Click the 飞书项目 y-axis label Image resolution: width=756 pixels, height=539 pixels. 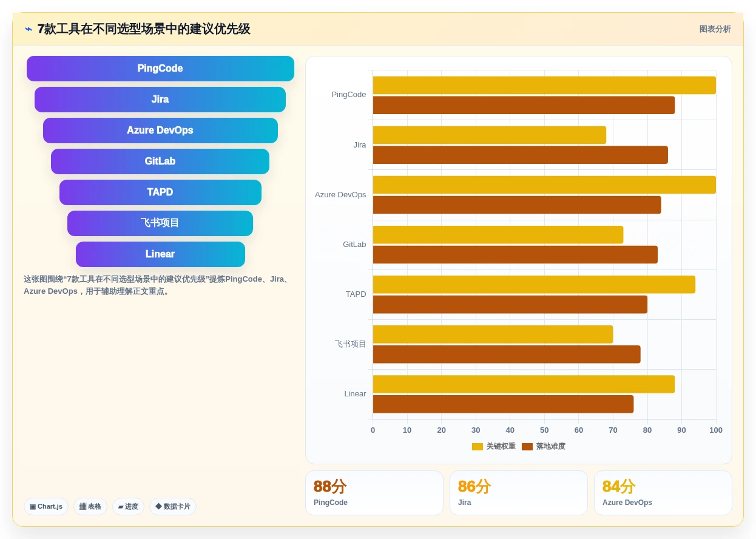pyautogui.click(x=351, y=344)
